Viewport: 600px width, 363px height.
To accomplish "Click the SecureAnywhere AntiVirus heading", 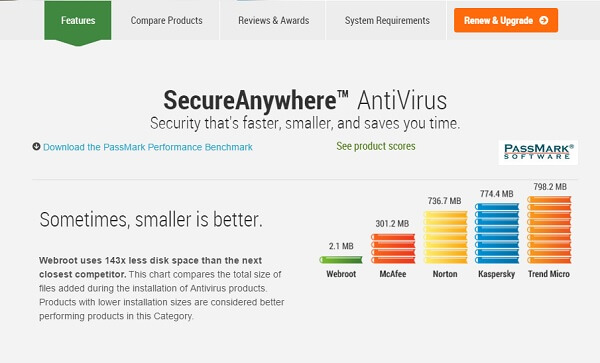I will point(305,100).
